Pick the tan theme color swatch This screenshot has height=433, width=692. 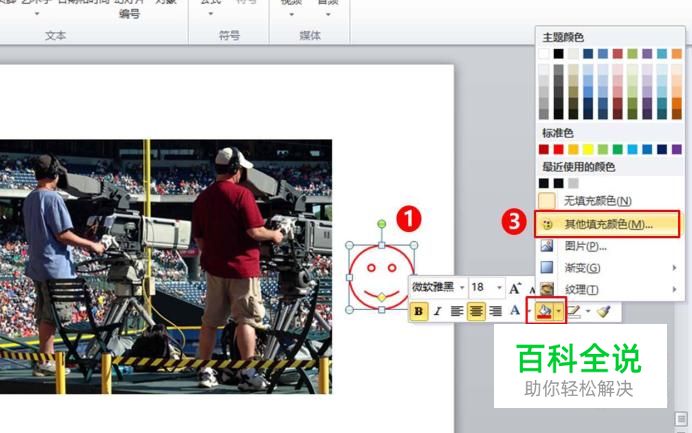tap(573, 54)
